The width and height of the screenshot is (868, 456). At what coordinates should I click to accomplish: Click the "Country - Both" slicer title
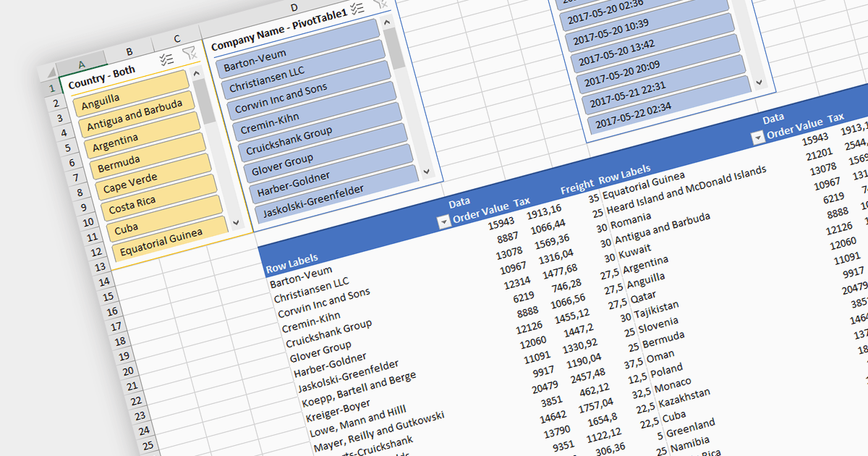click(102, 78)
